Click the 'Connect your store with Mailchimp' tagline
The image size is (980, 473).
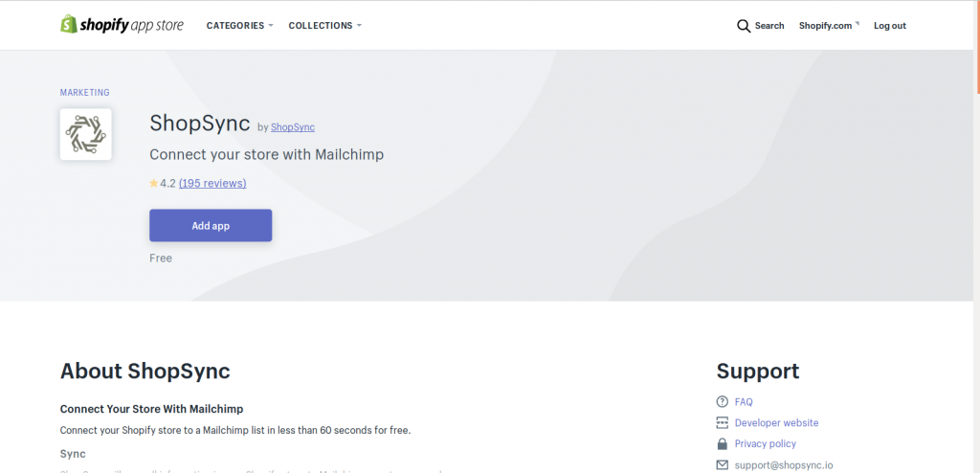click(x=266, y=154)
